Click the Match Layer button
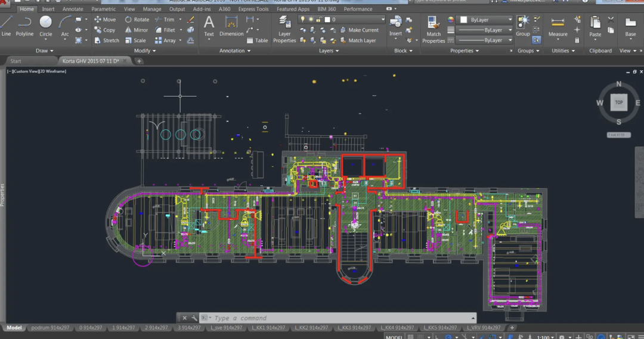Screen dimensions: 644x339 point(361,41)
